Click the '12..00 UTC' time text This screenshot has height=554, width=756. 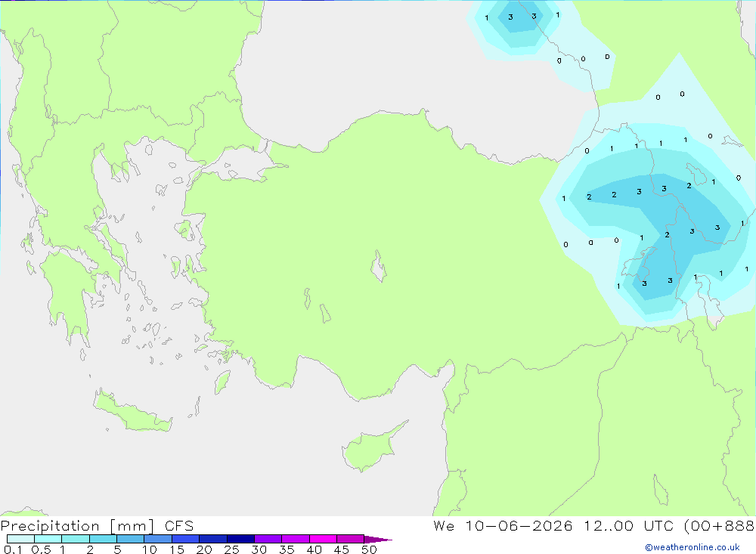(631, 525)
